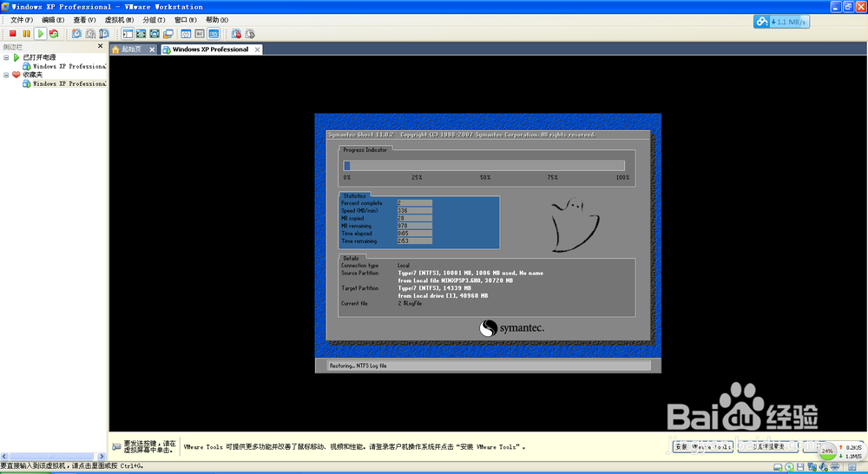Screen dimensions: 868x474
Task: Close the Windows XP Professional tab
Action: click(258, 49)
